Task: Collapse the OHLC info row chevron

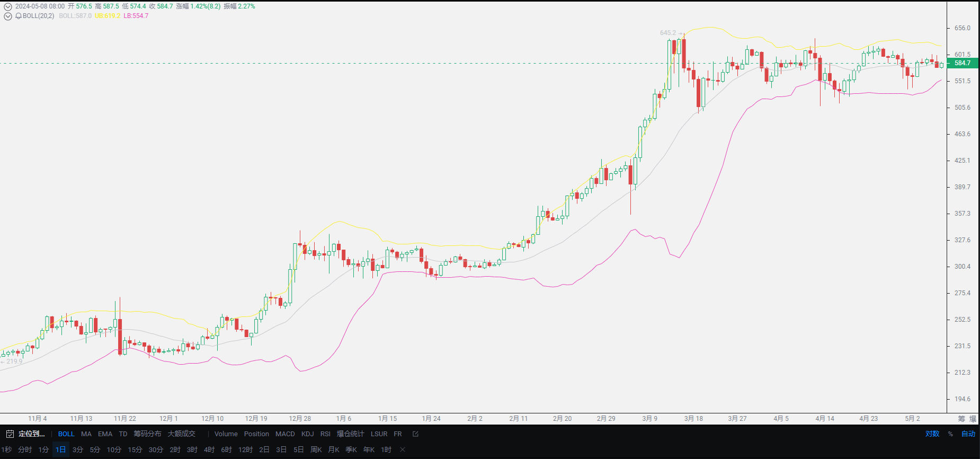Action: pyautogui.click(x=8, y=7)
